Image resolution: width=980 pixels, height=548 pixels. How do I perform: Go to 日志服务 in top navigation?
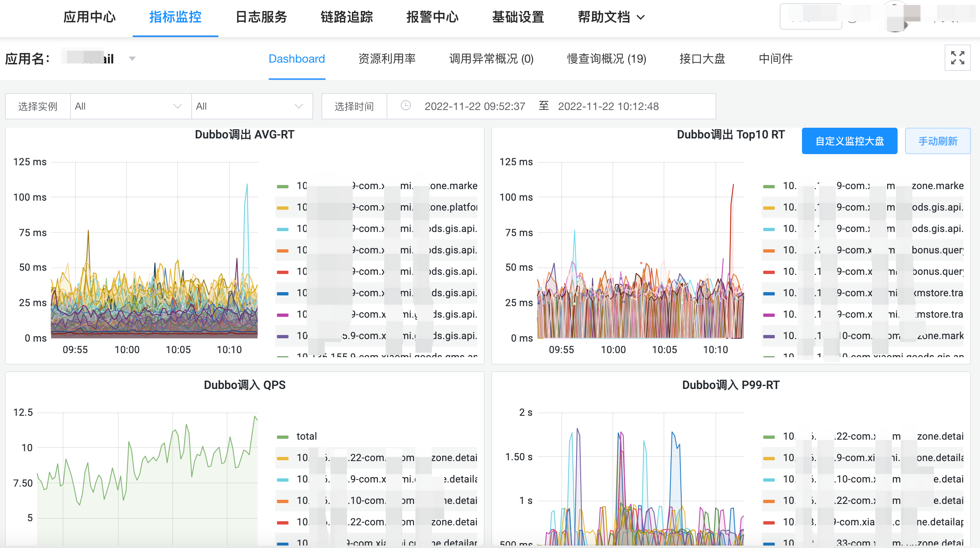(261, 17)
